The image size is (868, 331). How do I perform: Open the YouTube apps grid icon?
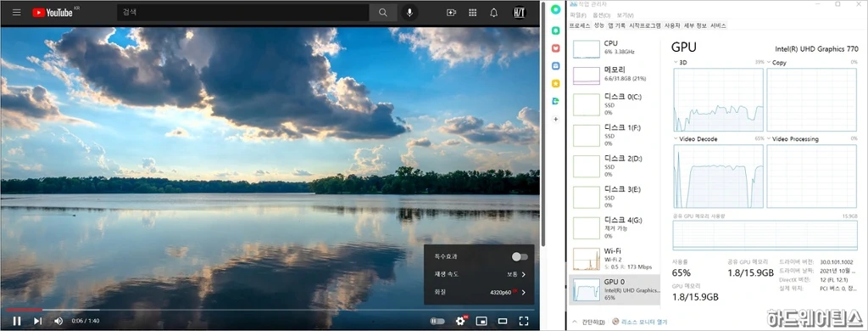point(472,12)
